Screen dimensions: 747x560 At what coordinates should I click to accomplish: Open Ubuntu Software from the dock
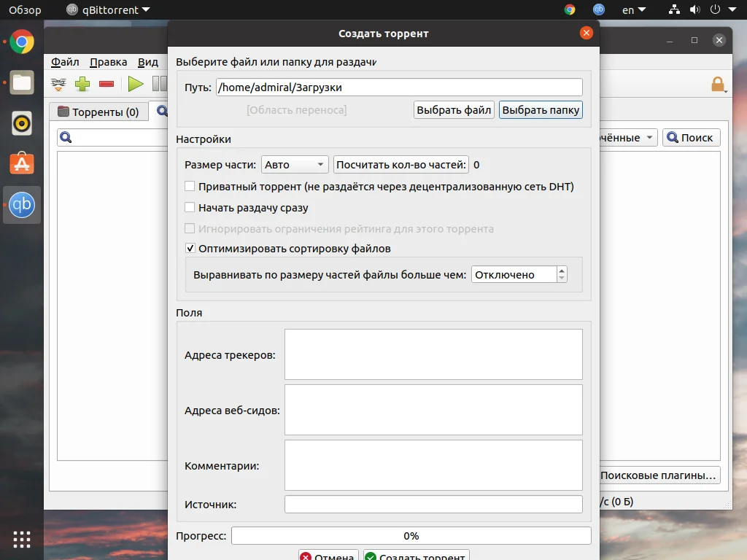click(21, 164)
